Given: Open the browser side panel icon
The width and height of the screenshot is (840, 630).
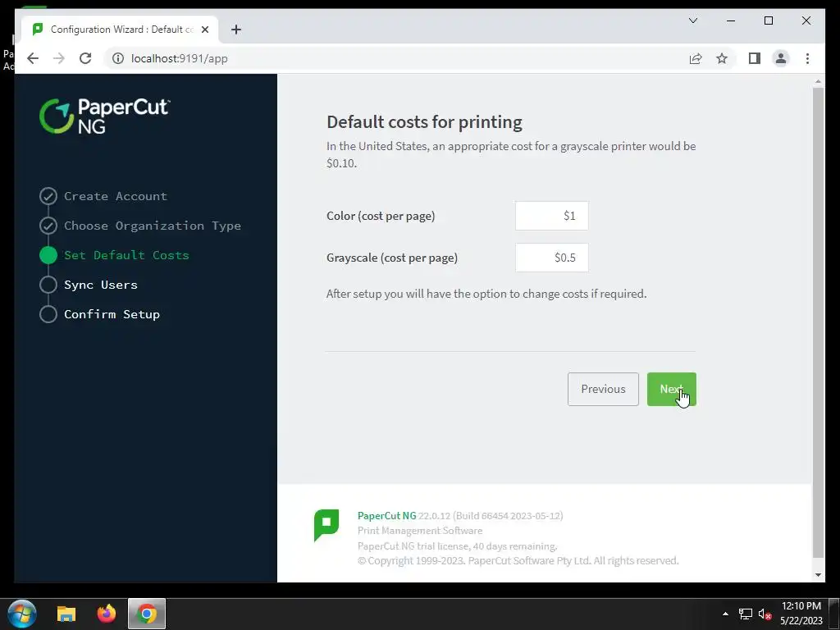Looking at the screenshot, I should click(x=755, y=58).
